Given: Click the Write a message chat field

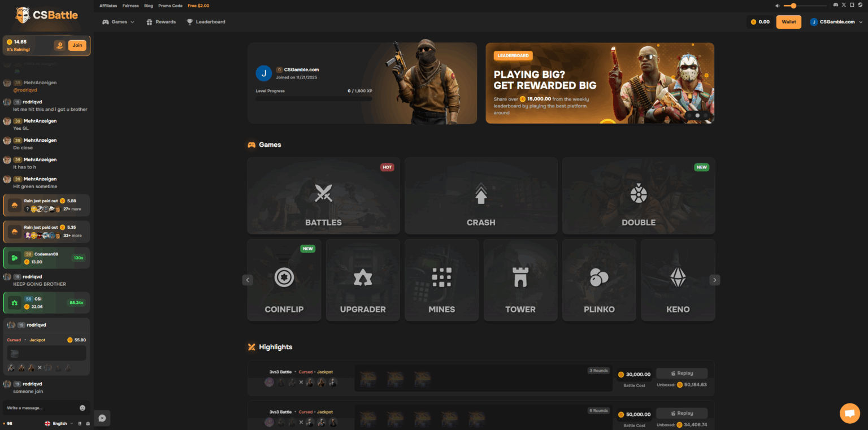Looking at the screenshot, I should click(x=42, y=407).
